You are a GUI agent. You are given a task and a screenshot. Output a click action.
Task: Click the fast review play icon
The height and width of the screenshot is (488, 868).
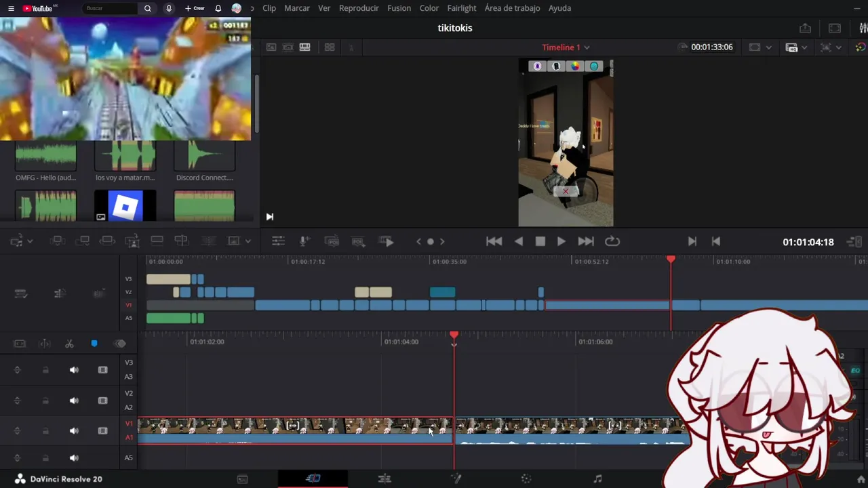[x=387, y=241]
